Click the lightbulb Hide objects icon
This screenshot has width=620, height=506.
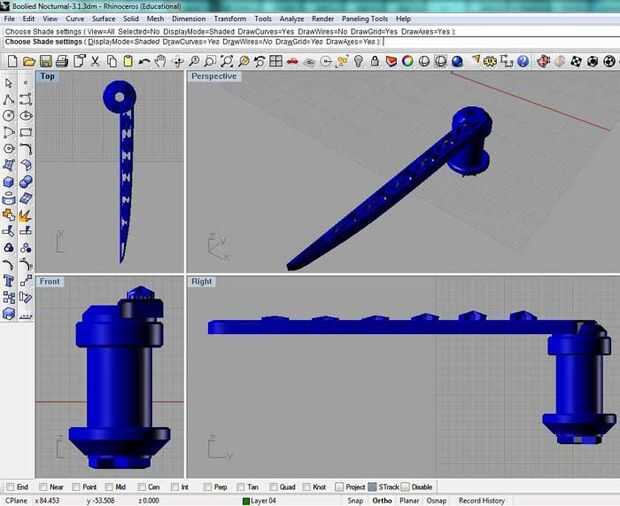tap(358, 61)
